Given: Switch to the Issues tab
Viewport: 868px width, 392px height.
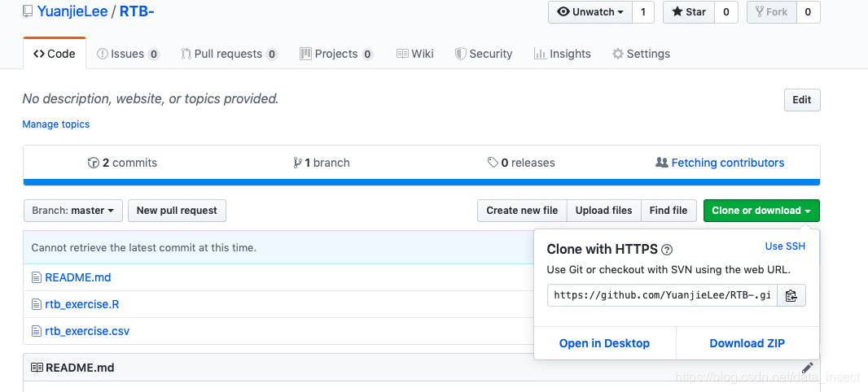Looking at the screenshot, I should [x=128, y=54].
